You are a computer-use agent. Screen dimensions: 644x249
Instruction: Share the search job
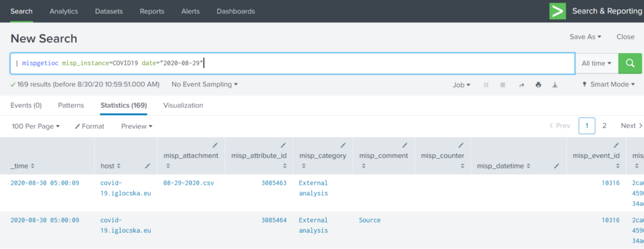click(522, 85)
